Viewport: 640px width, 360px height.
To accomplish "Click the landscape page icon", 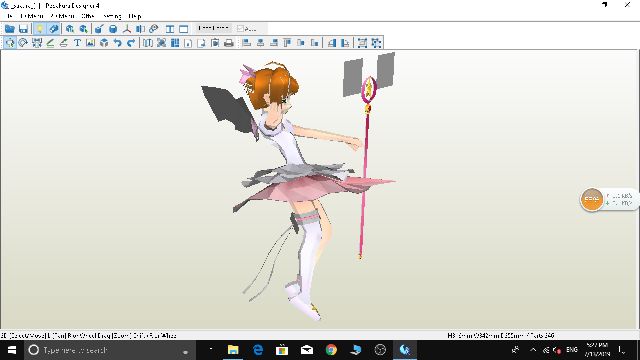I will (x=201, y=42).
